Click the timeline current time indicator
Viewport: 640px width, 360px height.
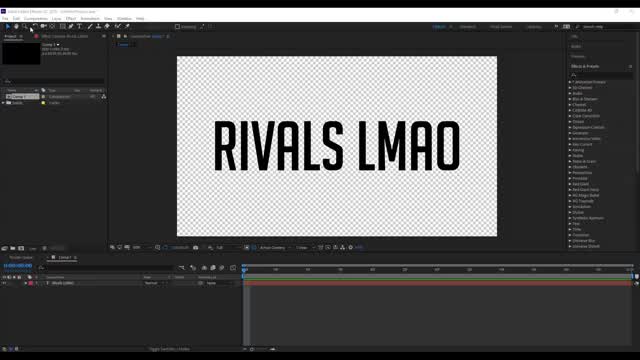(244, 269)
